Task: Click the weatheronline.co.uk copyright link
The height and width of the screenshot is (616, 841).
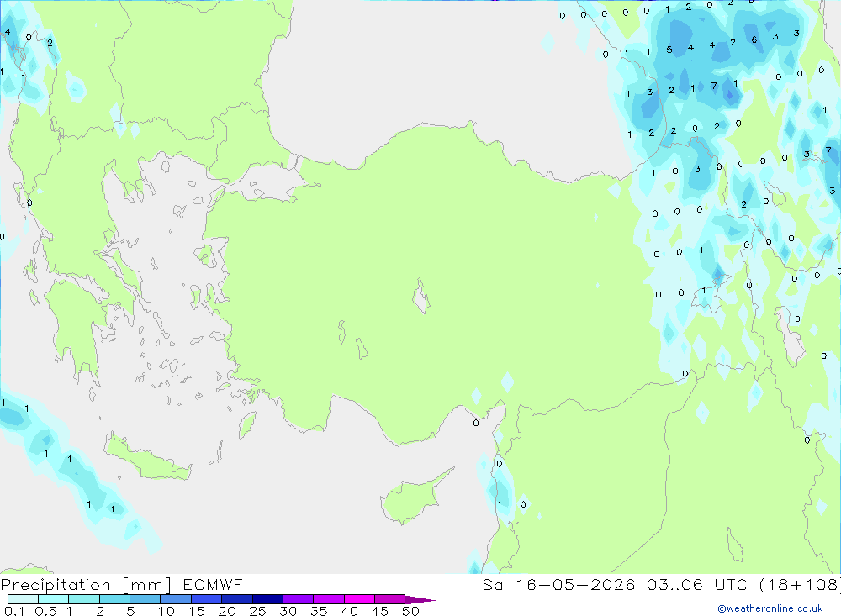Action: pos(770,608)
